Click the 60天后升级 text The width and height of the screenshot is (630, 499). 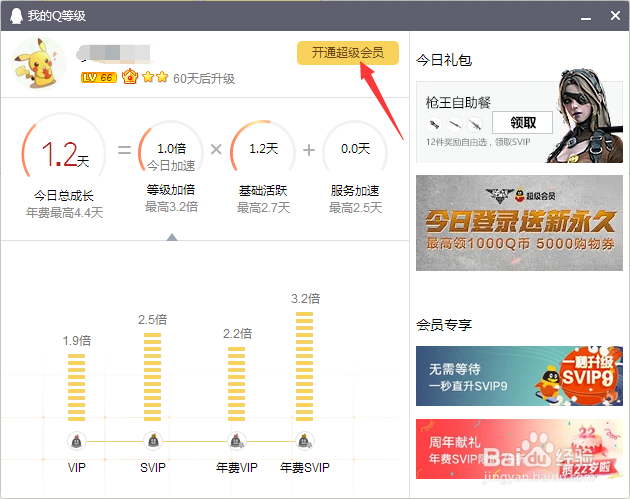click(204, 78)
